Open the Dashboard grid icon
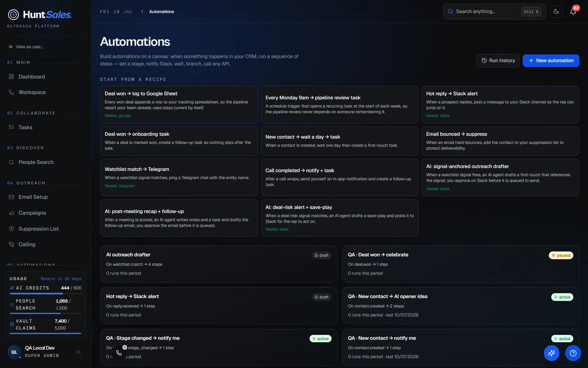The height and width of the screenshot is (368, 588). pos(11,77)
